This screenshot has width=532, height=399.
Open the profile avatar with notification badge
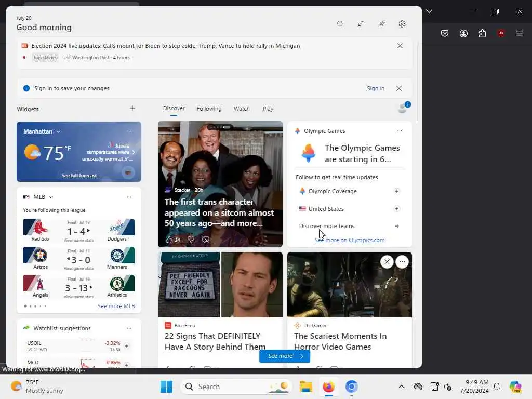coord(403,108)
